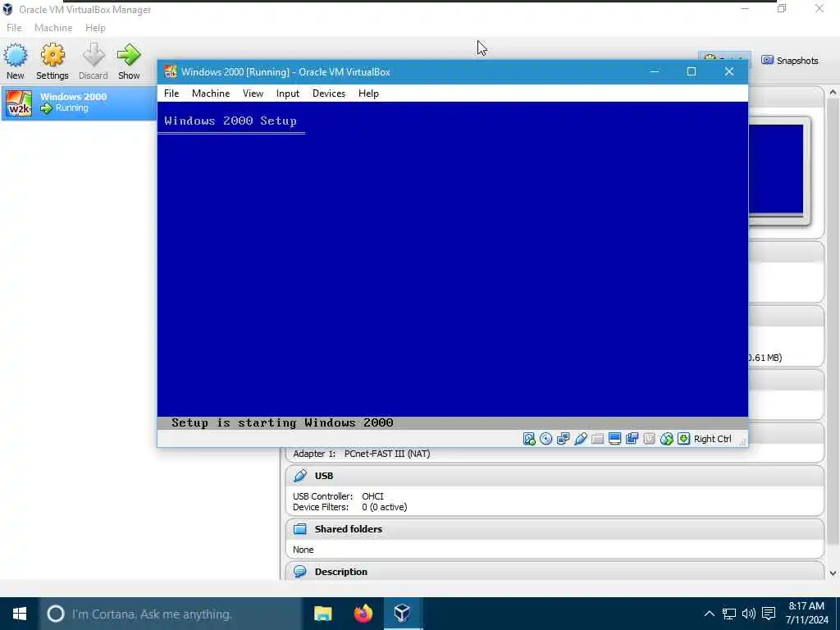Click the keyboard capture green arrow icon
This screenshot has height=630, width=840.
click(x=683, y=439)
